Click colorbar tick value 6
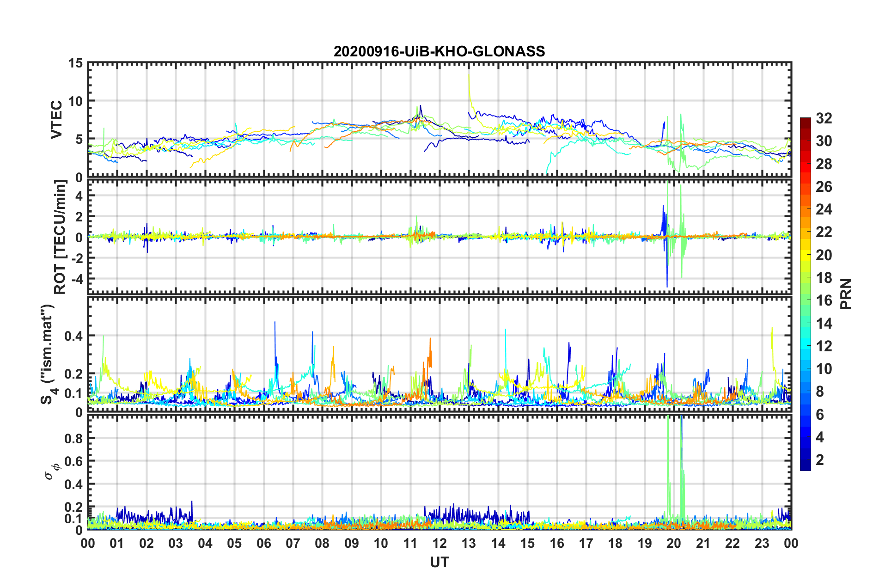The width and height of the screenshot is (879, 588). click(819, 415)
